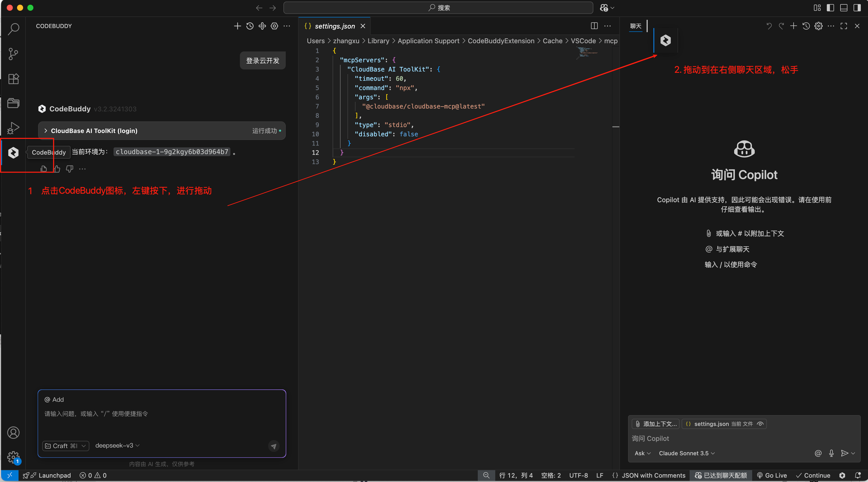
Task: Go back in navigation history
Action: (259, 8)
